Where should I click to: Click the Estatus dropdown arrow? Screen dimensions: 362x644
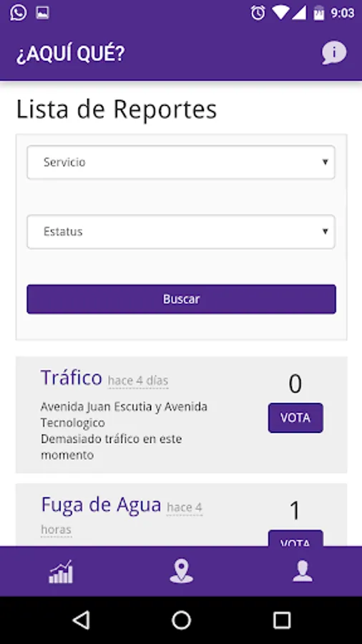click(x=325, y=232)
